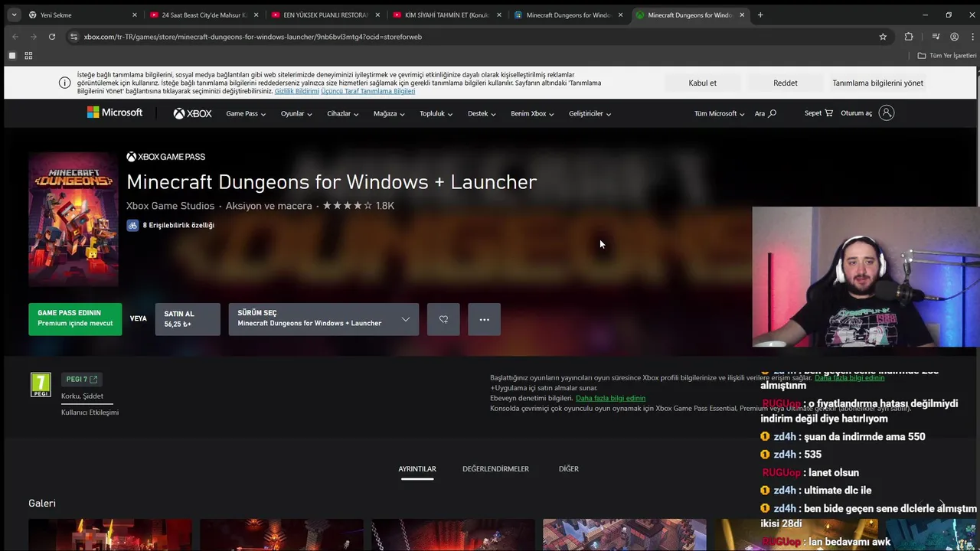The image size is (980, 551).
Task: Switch to the 24 Saat Beast City tab
Action: 204,15
